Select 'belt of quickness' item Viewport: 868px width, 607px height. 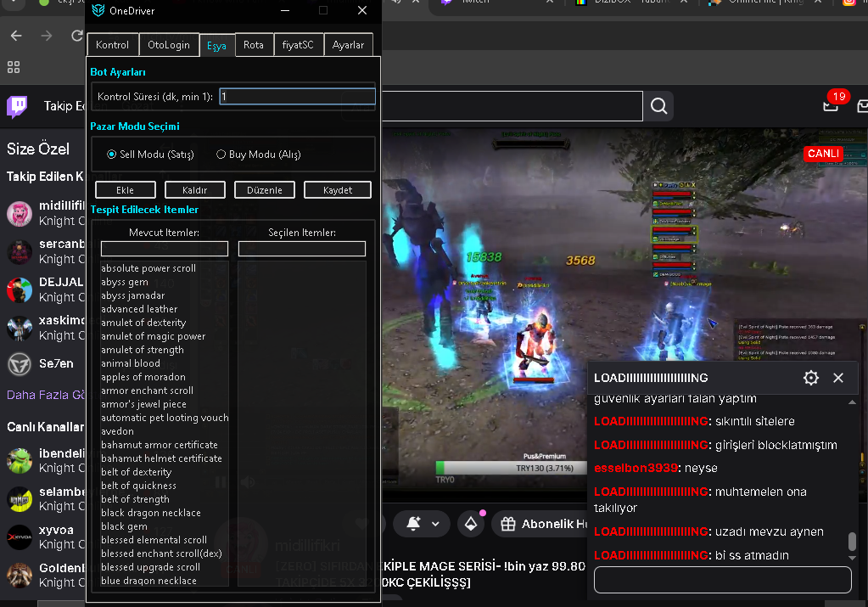pos(139,486)
